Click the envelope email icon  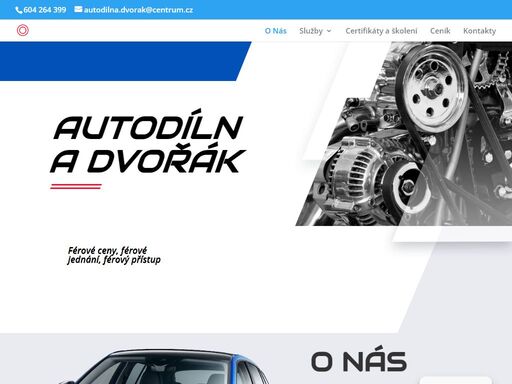coord(78,9)
